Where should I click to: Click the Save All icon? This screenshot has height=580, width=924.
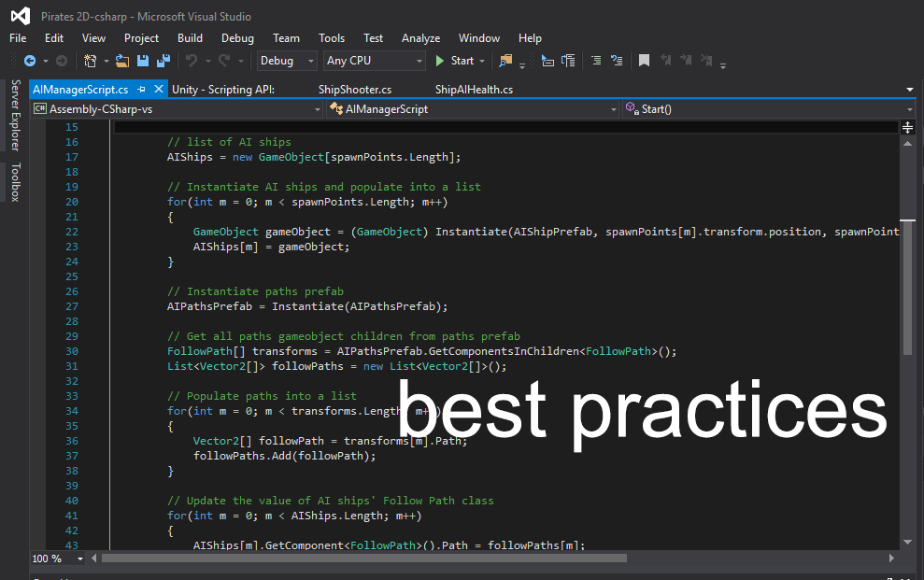coord(163,61)
